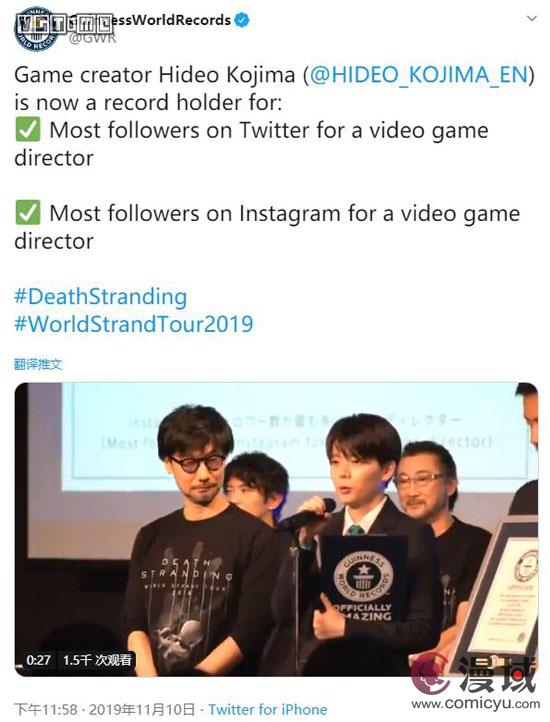
Task: Open the tweet options chevron menu
Action: [532, 19]
